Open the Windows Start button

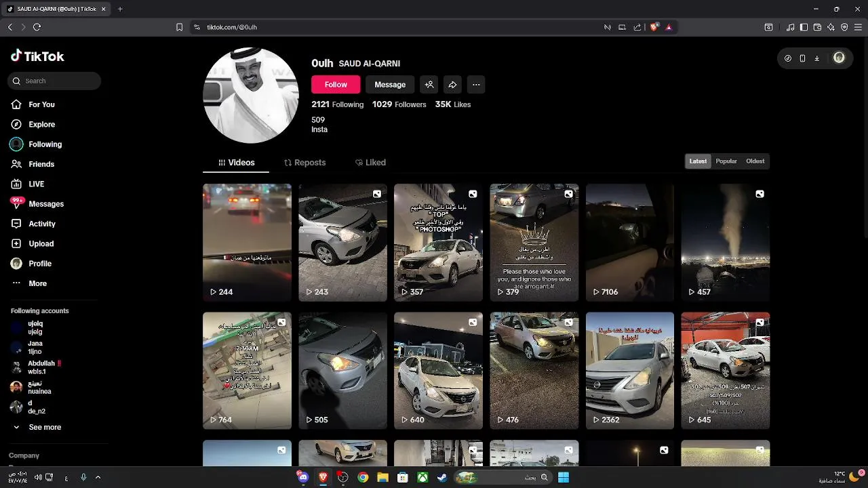tap(564, 477)
